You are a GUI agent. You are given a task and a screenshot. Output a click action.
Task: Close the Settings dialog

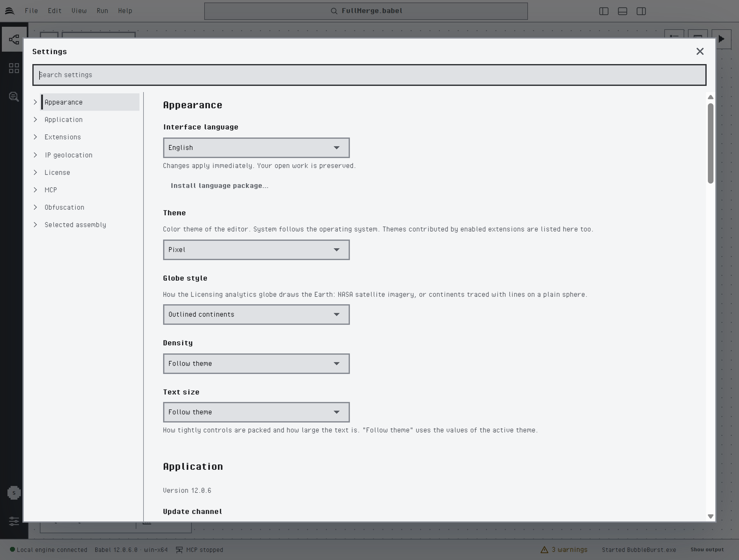(x=700, y=51)
